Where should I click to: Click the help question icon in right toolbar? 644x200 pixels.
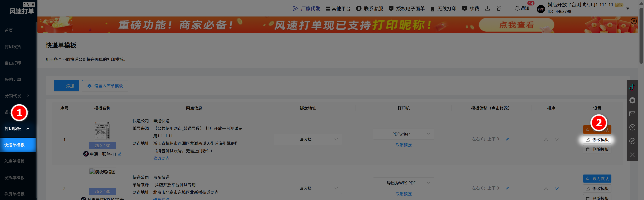click(x=632, y=127)
